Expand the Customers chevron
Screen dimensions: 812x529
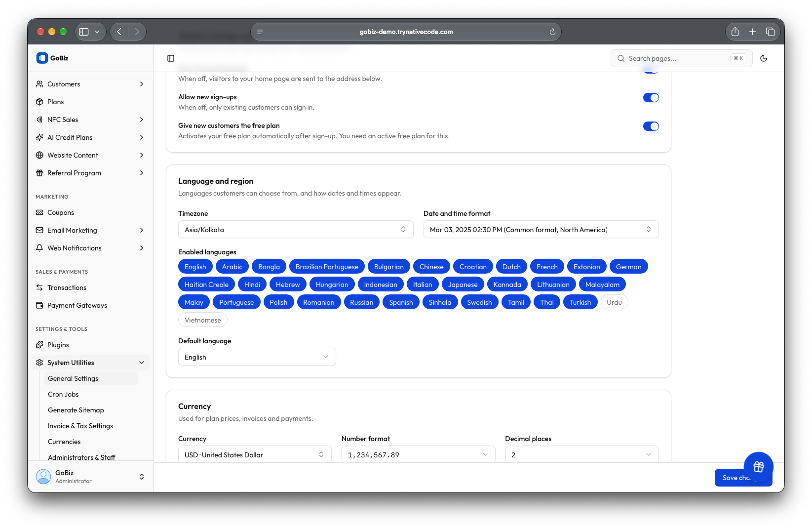(x=142, y=84)
